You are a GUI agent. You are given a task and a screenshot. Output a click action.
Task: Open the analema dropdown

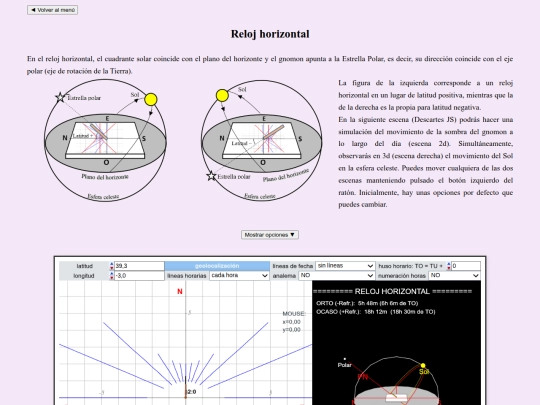pos(336,276)
